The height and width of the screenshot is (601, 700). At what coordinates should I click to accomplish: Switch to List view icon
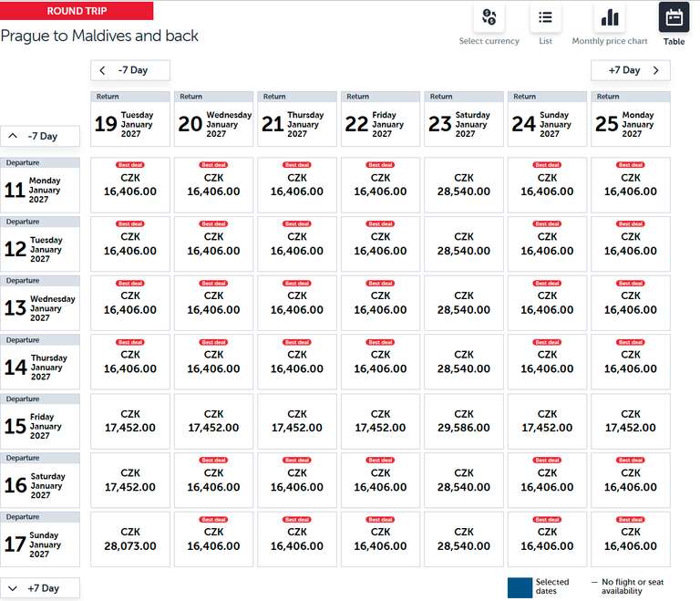[545, 17]
